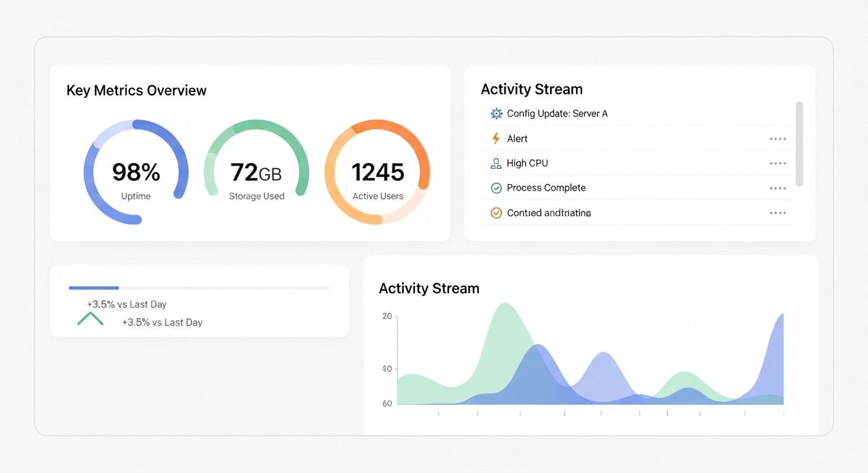Select the Key Metrics Overview panel header
Screen dimensions: 868x473
136,90
